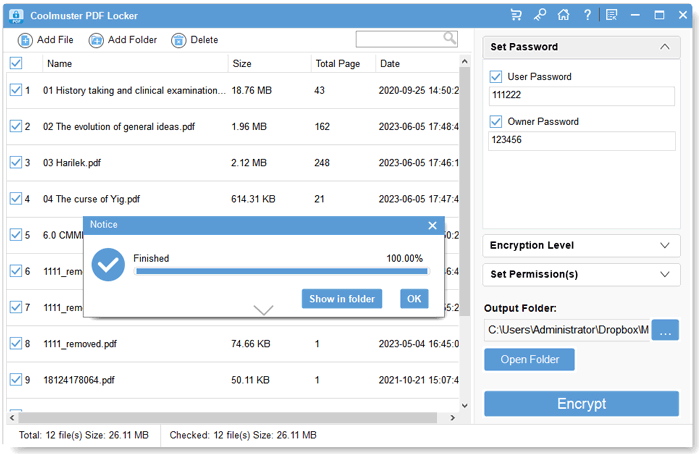Screen dimensions: 700x454
Task: Click the scroll up arrow of file list
Action: click(464, 61)
